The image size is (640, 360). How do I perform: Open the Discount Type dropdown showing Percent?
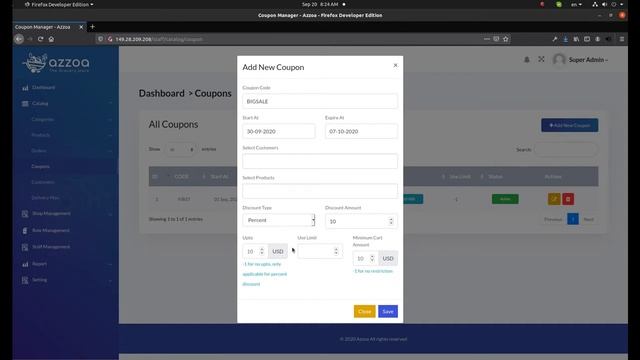pyautogui.click(x=278, y=220)
